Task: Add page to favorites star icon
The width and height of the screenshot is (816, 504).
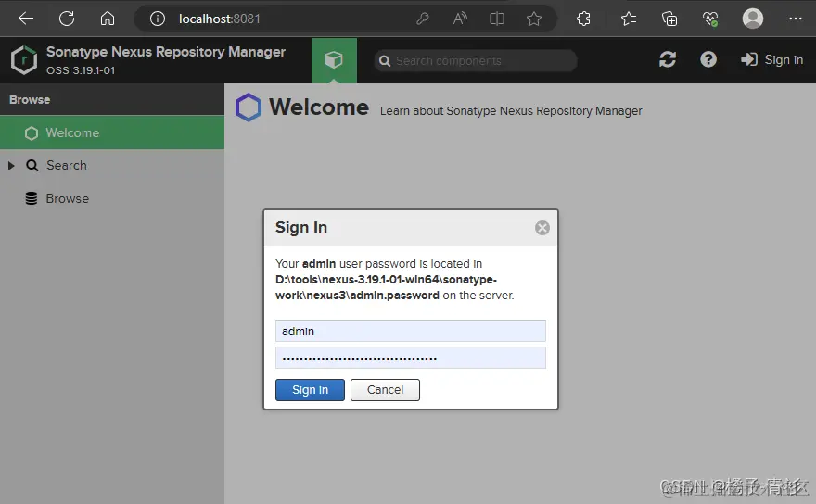Action: pos(534,19)
